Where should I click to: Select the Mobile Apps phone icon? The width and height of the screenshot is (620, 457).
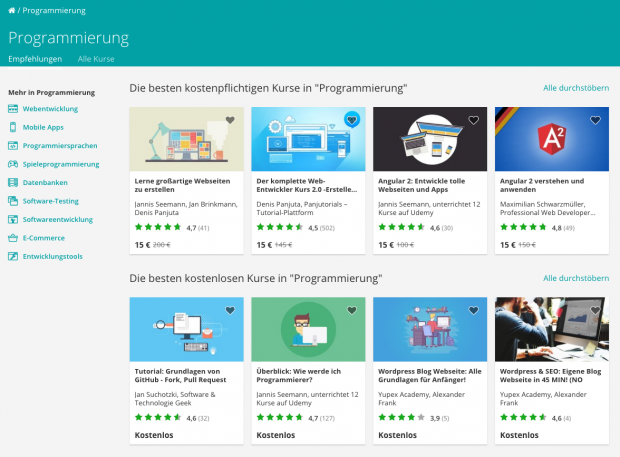coord(13,127)
